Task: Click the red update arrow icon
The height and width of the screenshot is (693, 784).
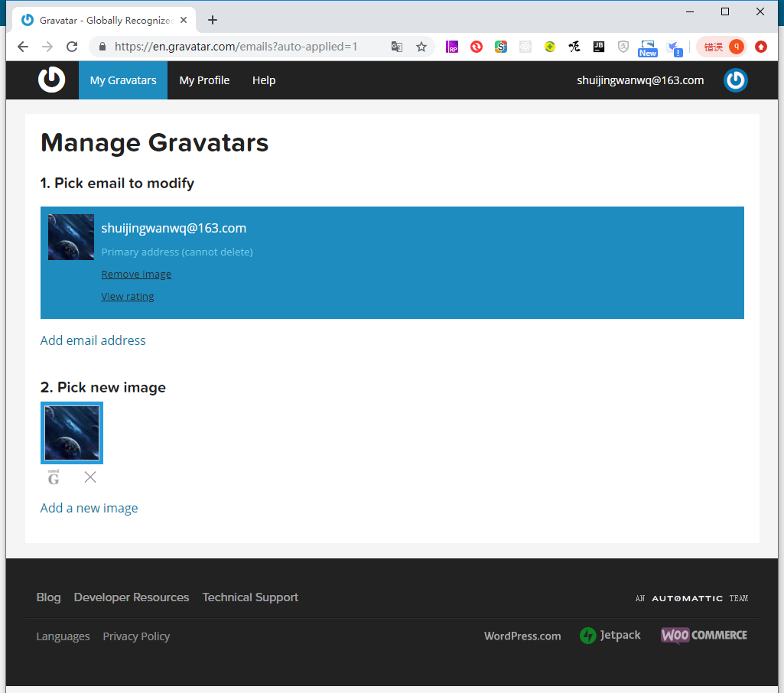Action: (761, 47)
